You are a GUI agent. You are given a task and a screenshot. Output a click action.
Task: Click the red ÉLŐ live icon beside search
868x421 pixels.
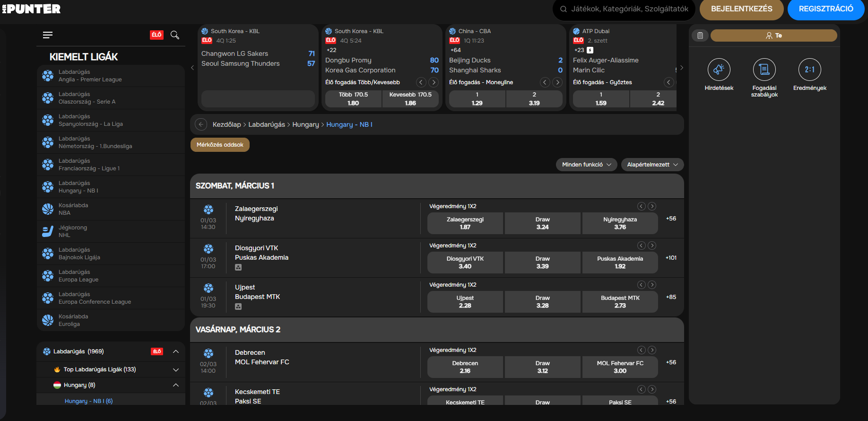point(156,35)
